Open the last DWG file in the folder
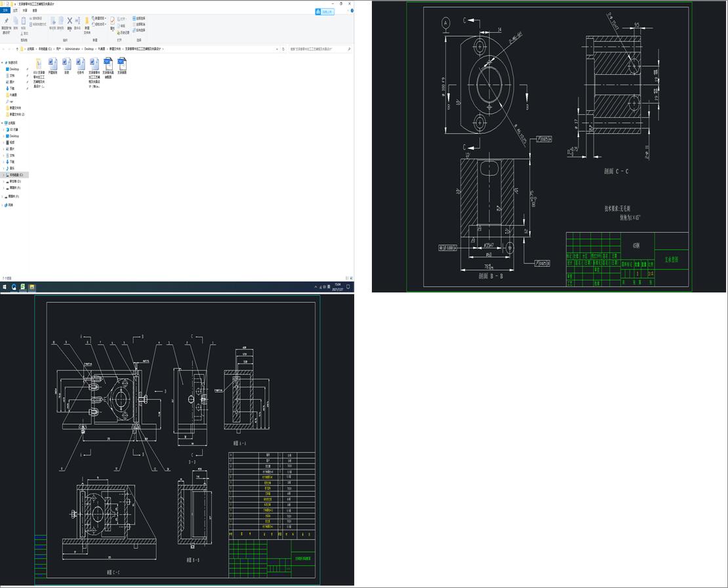Image resolution: width=728 pixels, height=588 pixels. tap(122, 64)
